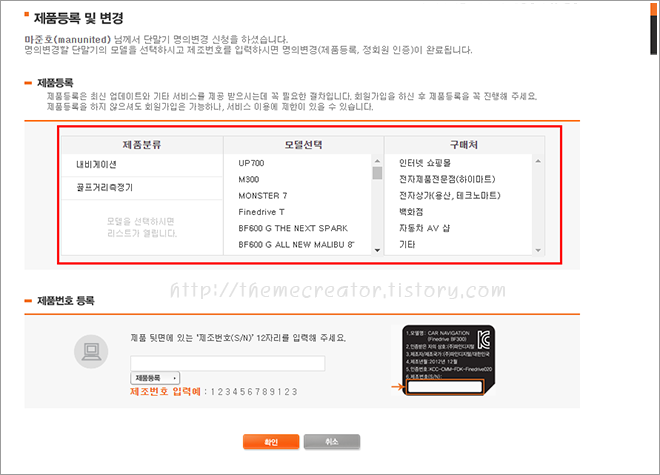Click the 제품등록 button

pyautogui.click(x=155, y=378)
